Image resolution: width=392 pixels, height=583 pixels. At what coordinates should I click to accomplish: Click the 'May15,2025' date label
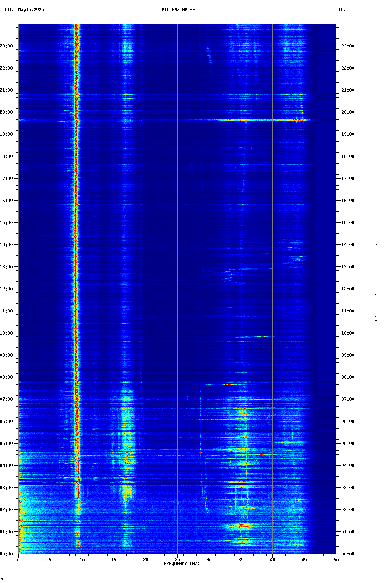31,10
